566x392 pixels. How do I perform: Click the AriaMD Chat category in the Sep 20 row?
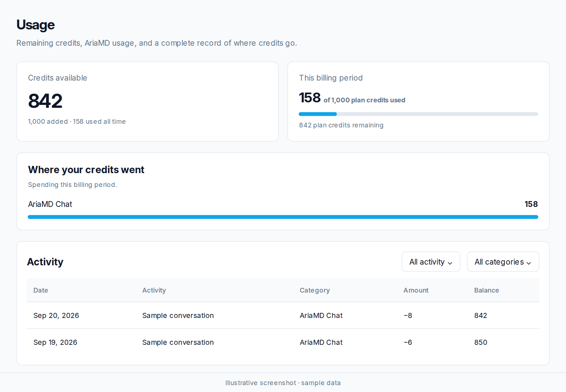point(321,315)
